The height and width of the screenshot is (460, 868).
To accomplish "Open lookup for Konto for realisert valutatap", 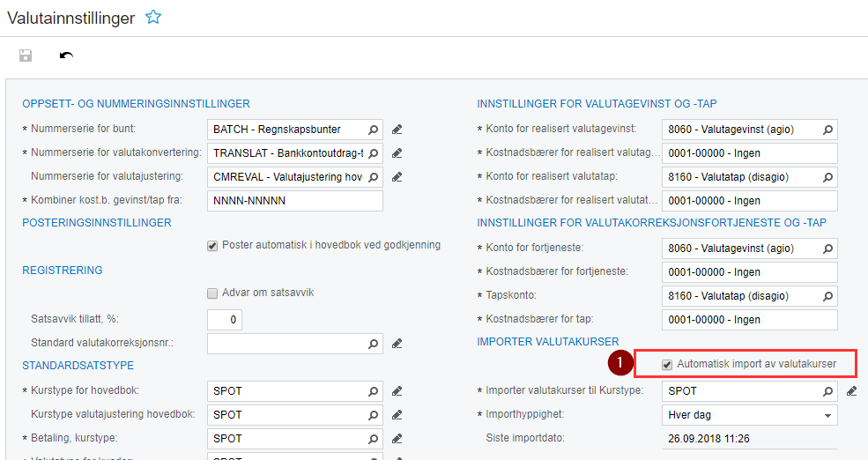I will click(828, 177).
